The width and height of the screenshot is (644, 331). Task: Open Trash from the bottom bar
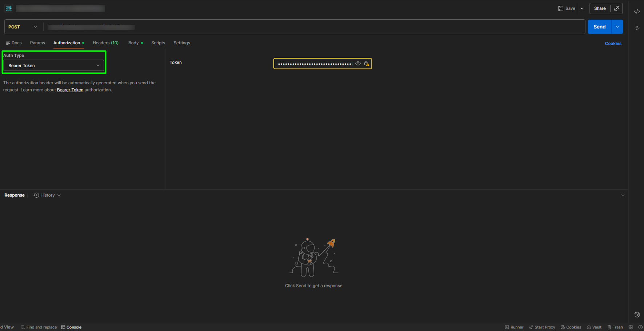click(615, 327)
